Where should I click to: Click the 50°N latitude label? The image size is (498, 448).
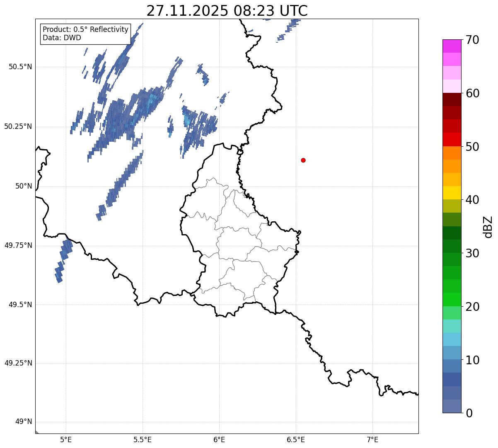(x=24, y=186)
